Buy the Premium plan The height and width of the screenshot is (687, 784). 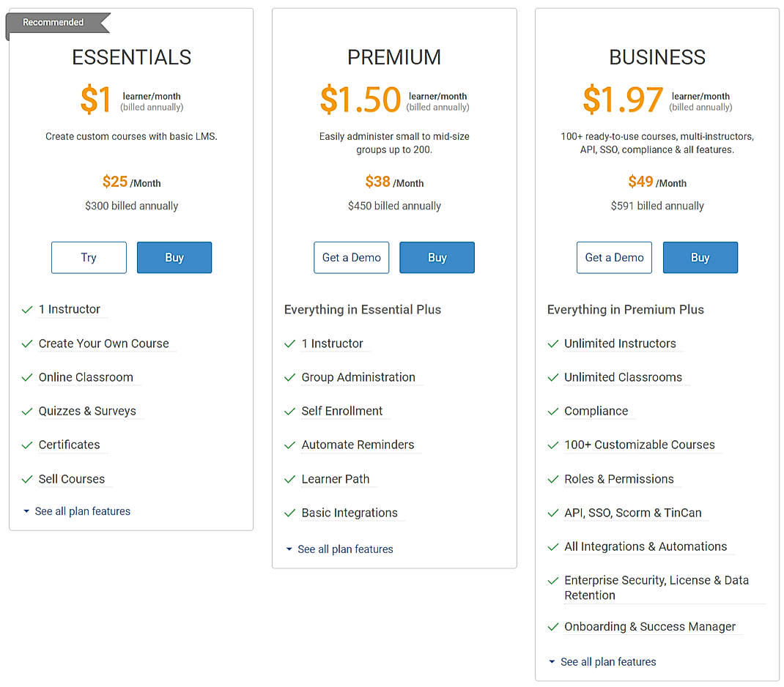437,257
